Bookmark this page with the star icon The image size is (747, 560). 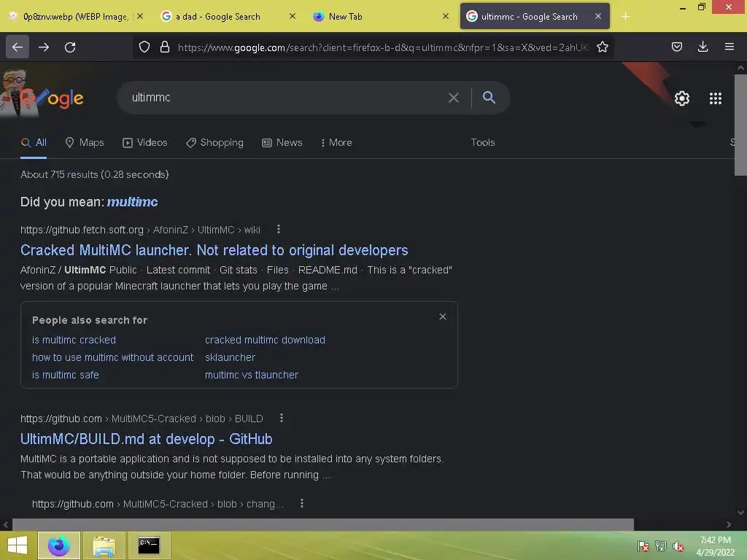coord(603,47)
